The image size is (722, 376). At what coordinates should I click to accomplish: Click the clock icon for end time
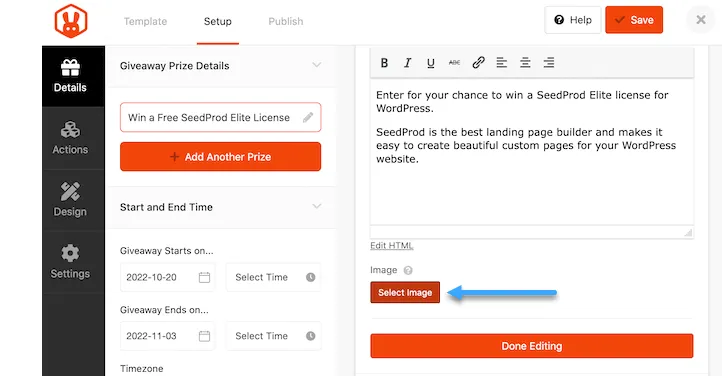(311, 336)
